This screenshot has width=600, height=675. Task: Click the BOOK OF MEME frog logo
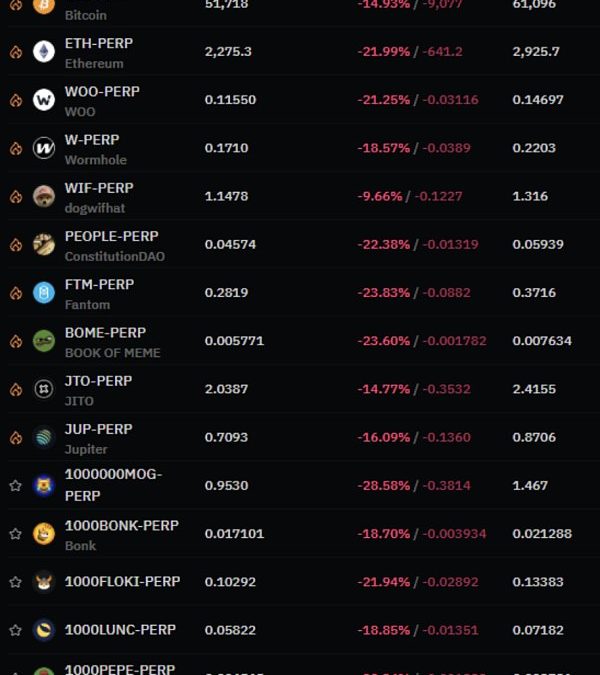tap(44, 341)
